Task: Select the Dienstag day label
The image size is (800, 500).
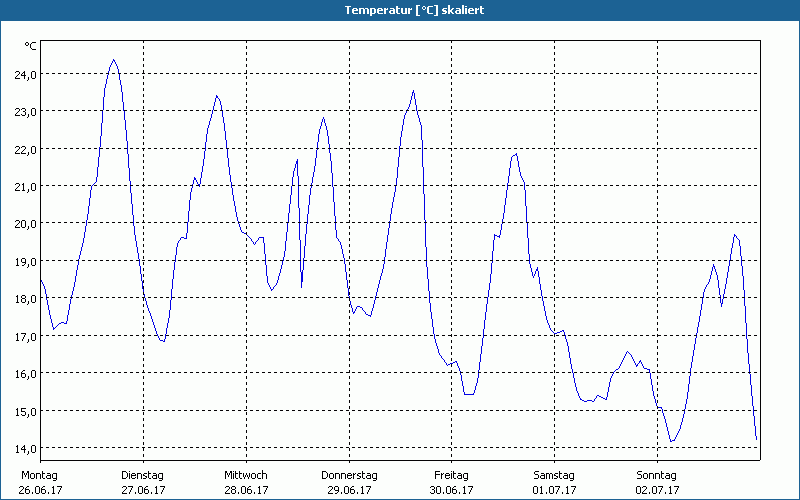Action: 142,475
